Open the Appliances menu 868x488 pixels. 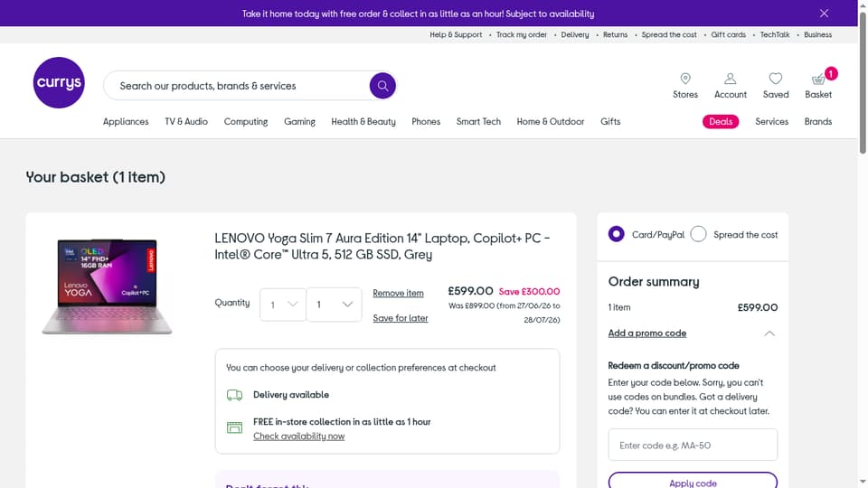(x=126, y=122)
